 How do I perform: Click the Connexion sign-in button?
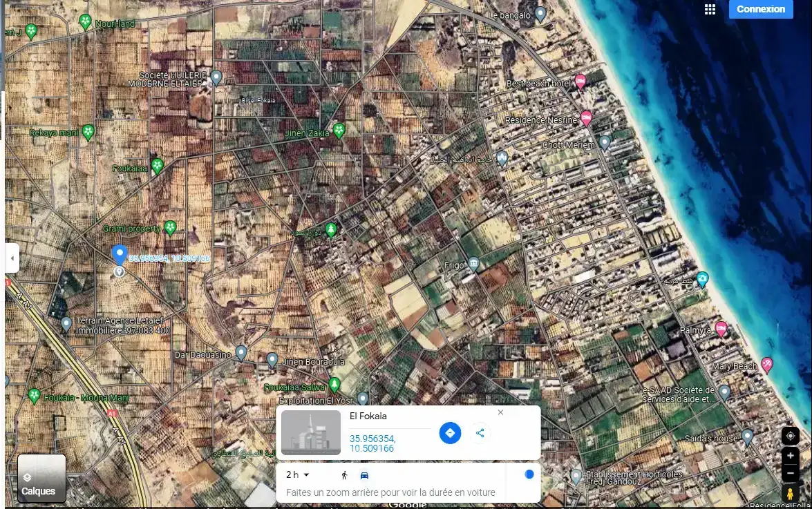point(760,9)
